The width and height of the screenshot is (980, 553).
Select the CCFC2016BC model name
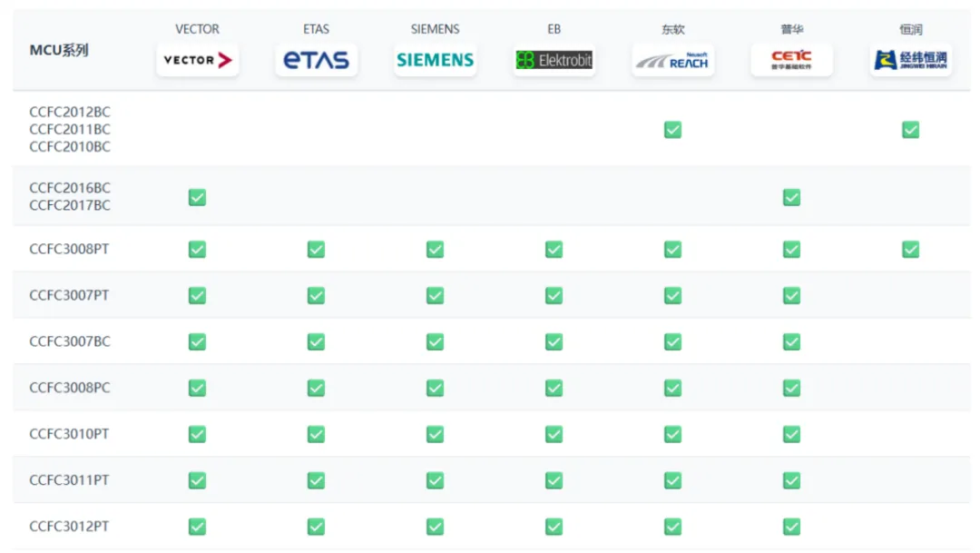point(70,188)
